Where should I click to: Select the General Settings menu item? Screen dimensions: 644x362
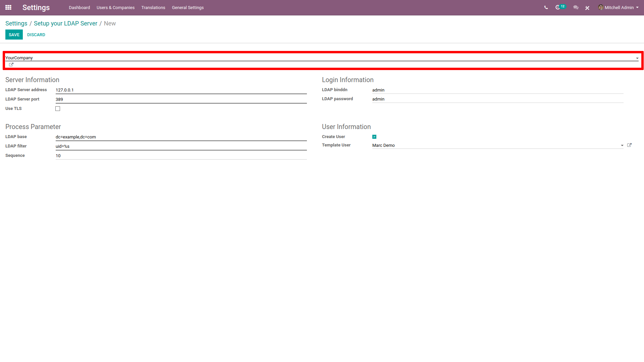pyautogui.click(x=187, y=7)
